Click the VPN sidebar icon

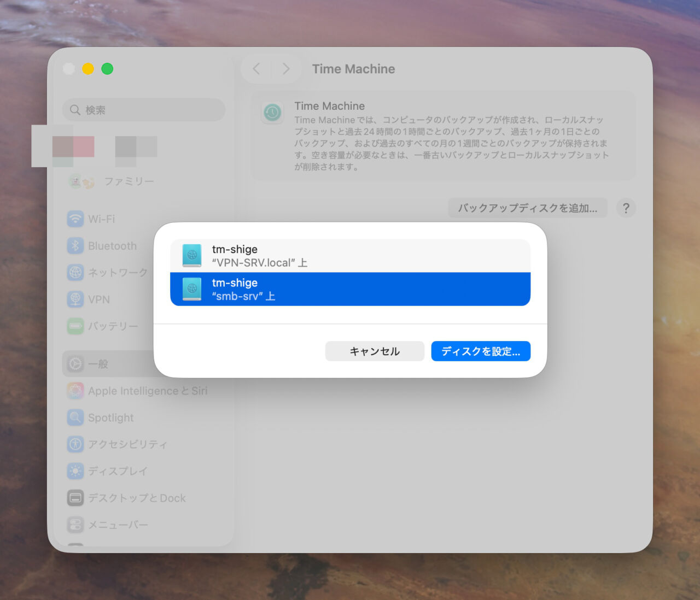75,299
